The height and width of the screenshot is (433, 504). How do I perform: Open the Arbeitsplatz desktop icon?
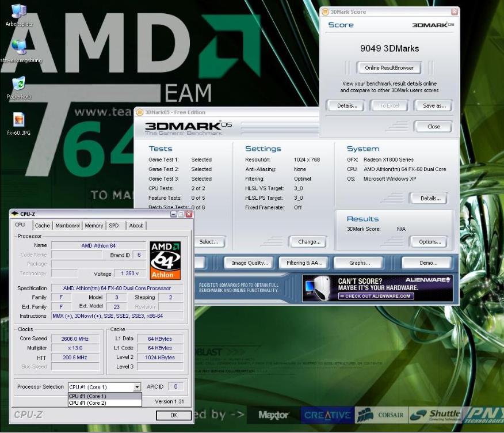[x=18, y=16]
